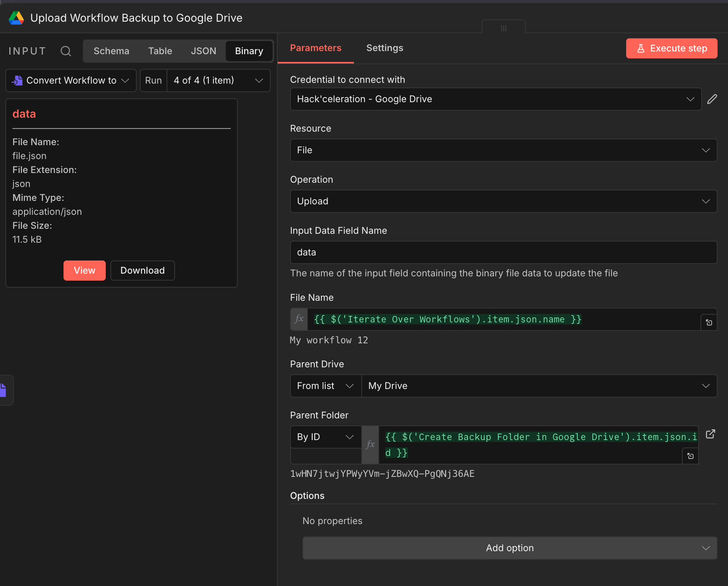Change the Parent Drive From list mode
The image size is (728, 586).
tap(326, 386)
